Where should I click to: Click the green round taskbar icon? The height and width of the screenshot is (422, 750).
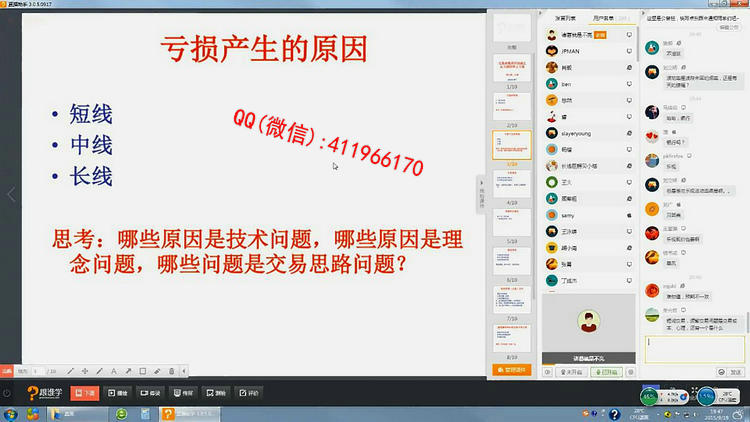pos(121,414)
